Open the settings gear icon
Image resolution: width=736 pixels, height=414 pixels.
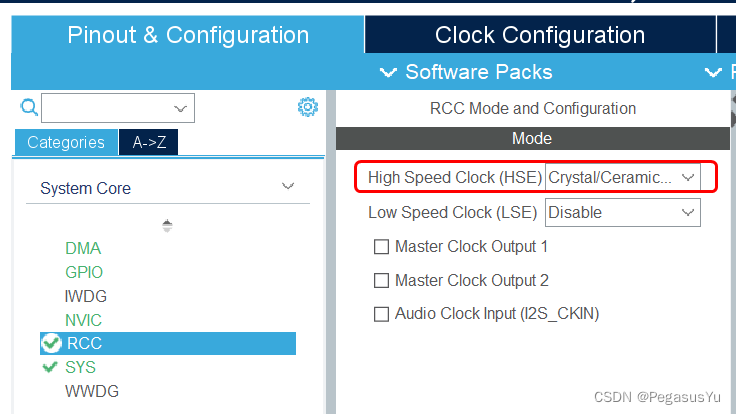point(308,107)
